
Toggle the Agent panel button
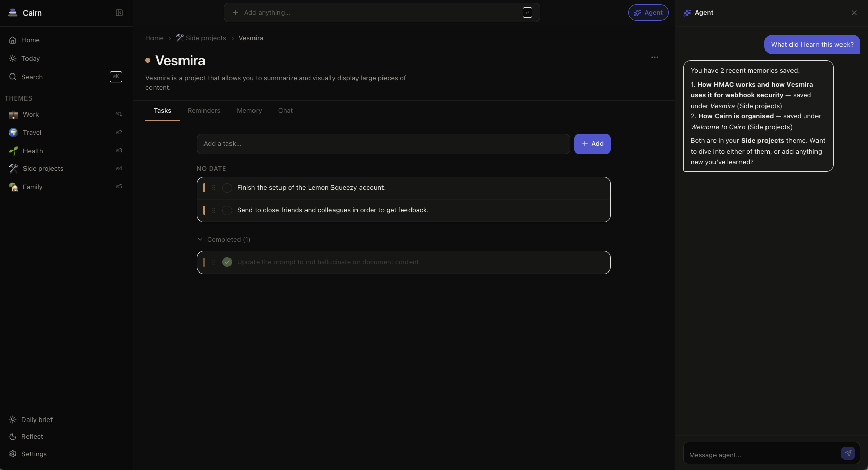(648, 13)
